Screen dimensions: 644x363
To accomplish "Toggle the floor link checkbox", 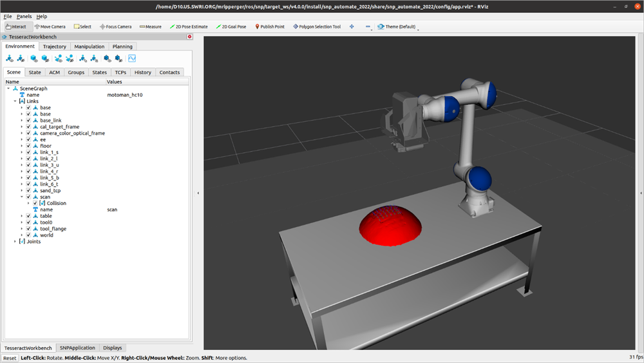I will (28, 146).
